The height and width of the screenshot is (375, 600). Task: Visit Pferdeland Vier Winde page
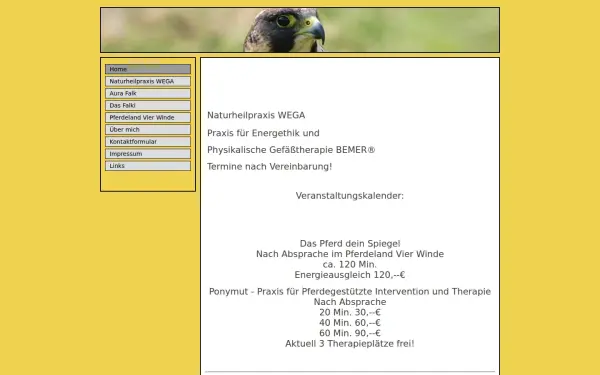tap(148, 117)
